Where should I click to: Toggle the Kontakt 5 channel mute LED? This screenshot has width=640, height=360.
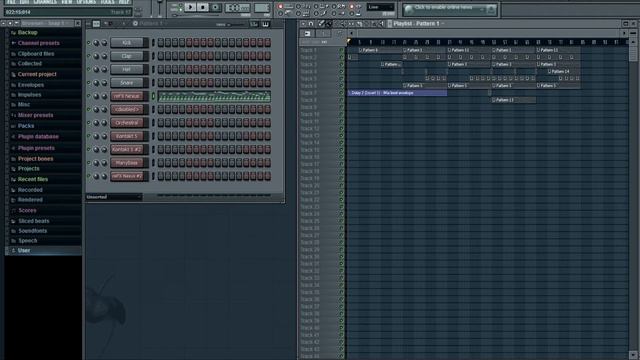click(x=89, y=136)
